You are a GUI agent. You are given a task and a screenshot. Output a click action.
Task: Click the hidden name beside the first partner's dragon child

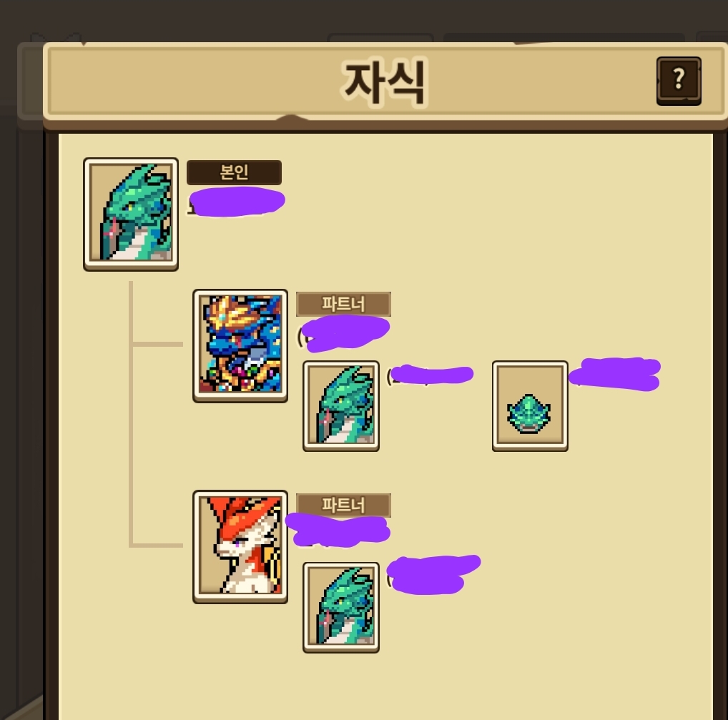[431, 375]
